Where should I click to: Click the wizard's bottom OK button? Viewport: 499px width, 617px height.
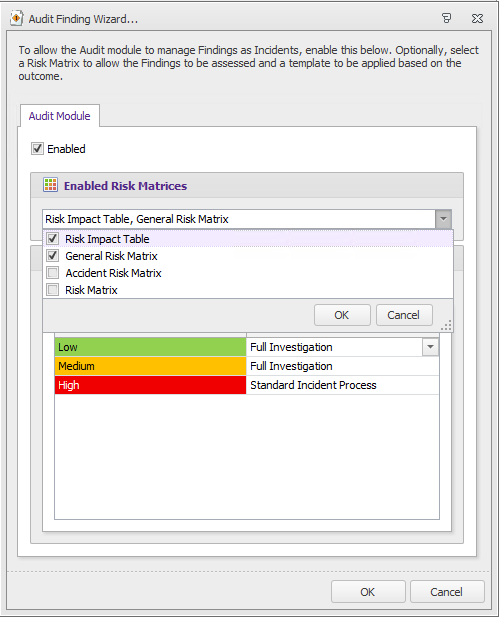click(x=368, y=592)
